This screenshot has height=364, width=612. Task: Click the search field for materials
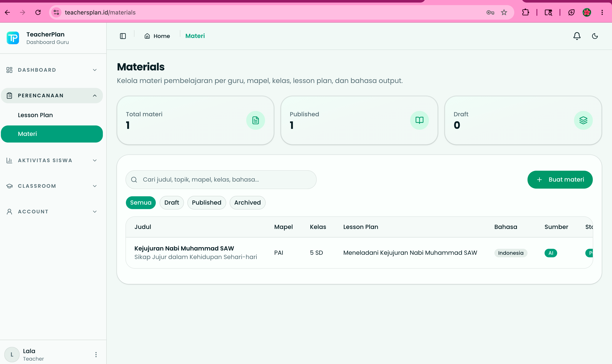[x=221, y=180]
